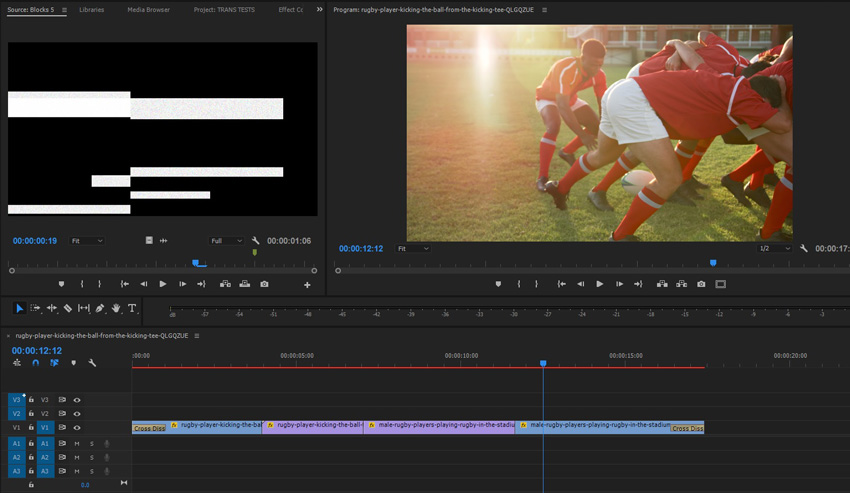
Task: Switch to Project: TRANS TESTS tab
Action: 224,10
